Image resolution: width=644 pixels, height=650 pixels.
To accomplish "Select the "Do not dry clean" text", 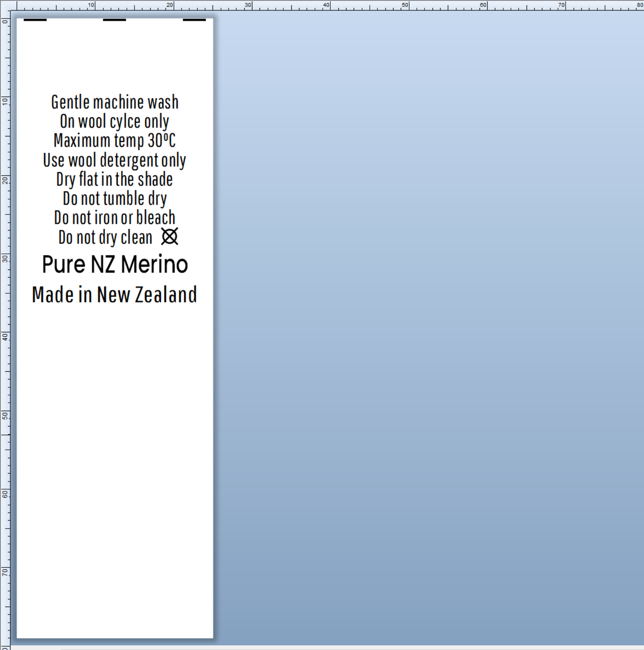I will point(105,238).
